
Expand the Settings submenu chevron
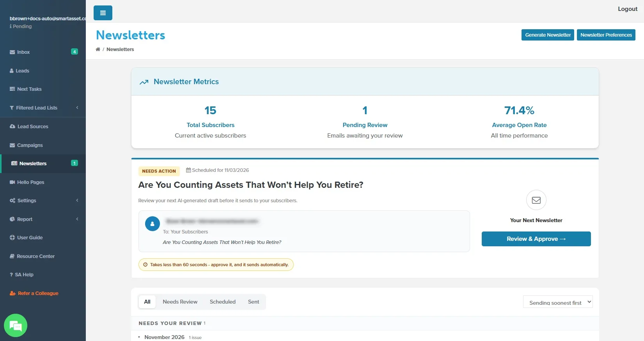coord(77,200)
